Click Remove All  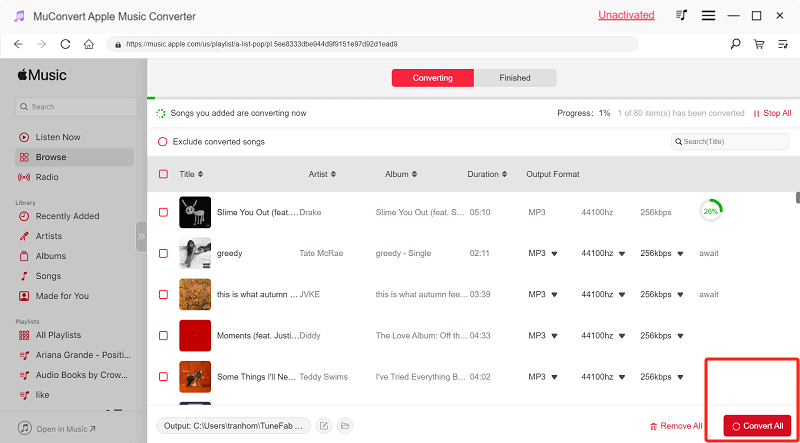tap(676, 426)
